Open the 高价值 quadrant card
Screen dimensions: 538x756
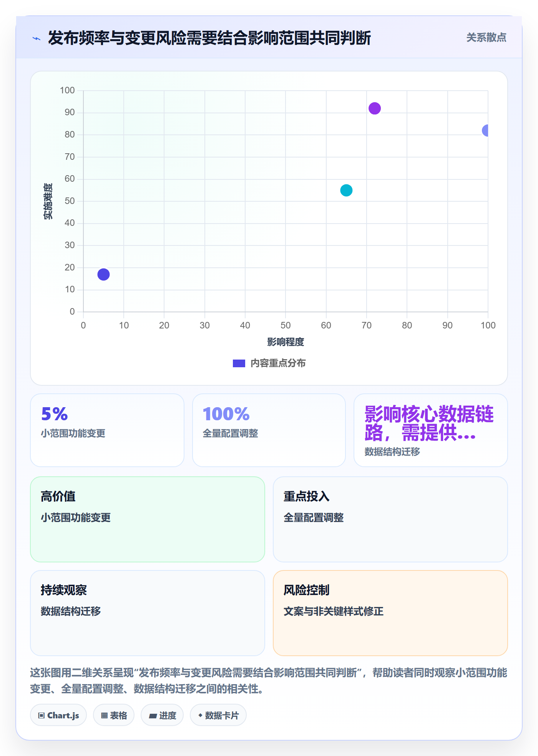click(x=148, y=519)
